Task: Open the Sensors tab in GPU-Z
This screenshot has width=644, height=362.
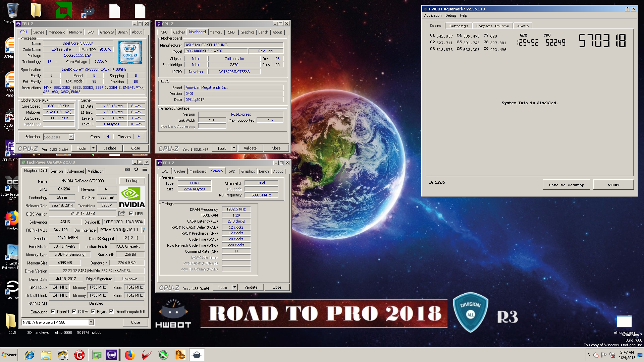Action: 57,171
